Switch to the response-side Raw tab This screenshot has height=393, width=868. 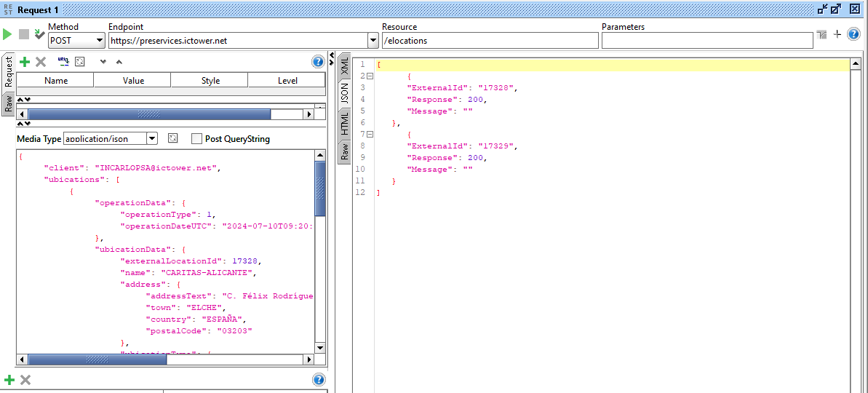[x=345, y=151]
